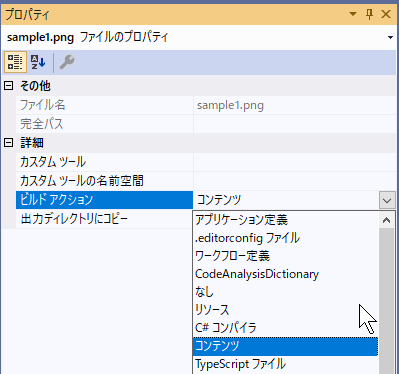The width and height of the screenshot is (399, 374).
Task: Select the カスタム ツールの名前空間 property
Action: pyautogui.click(x=104, y=181)
